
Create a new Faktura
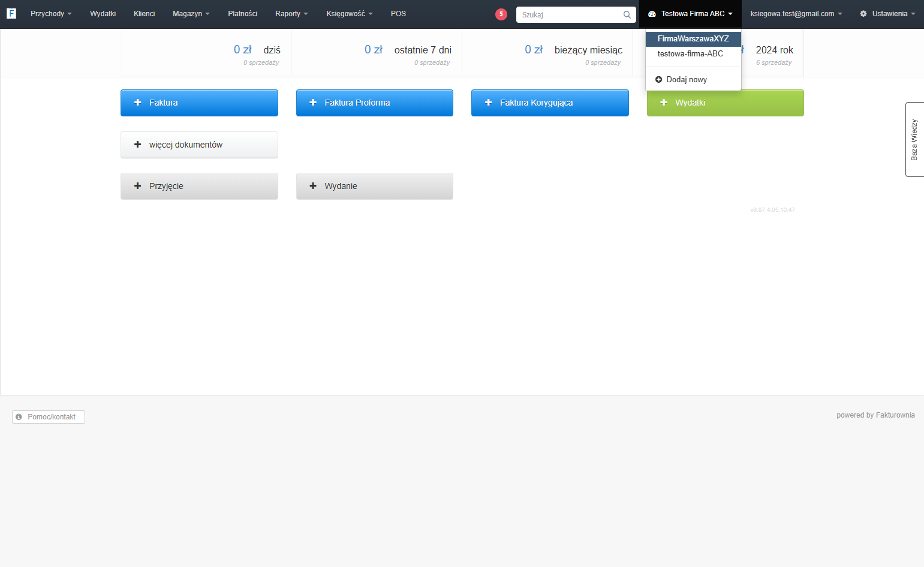point(199,103)
